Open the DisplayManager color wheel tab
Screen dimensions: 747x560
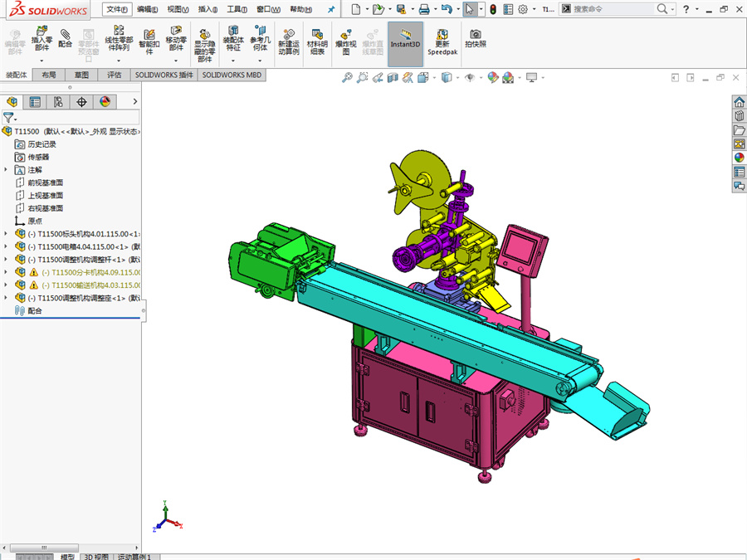click(x=105, y=102)
